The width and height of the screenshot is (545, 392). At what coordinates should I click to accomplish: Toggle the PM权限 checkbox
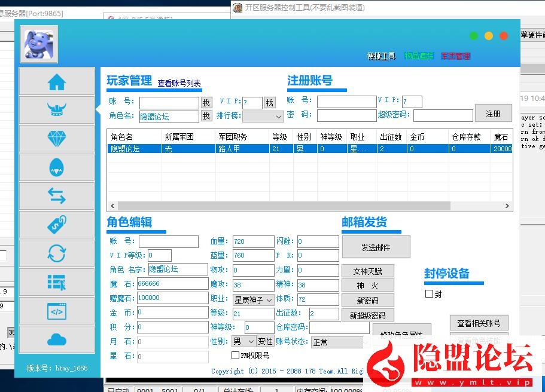[x=236, y=356]
